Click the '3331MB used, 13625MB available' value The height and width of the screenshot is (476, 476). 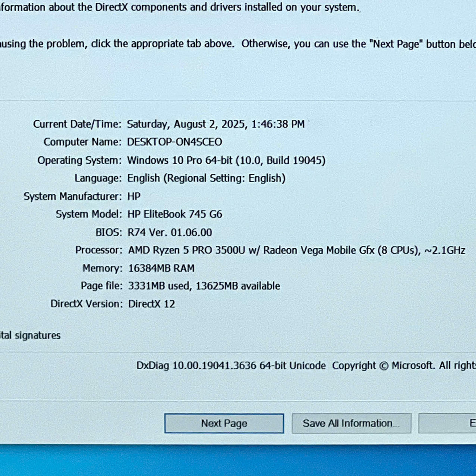click(x=204, y=286)
